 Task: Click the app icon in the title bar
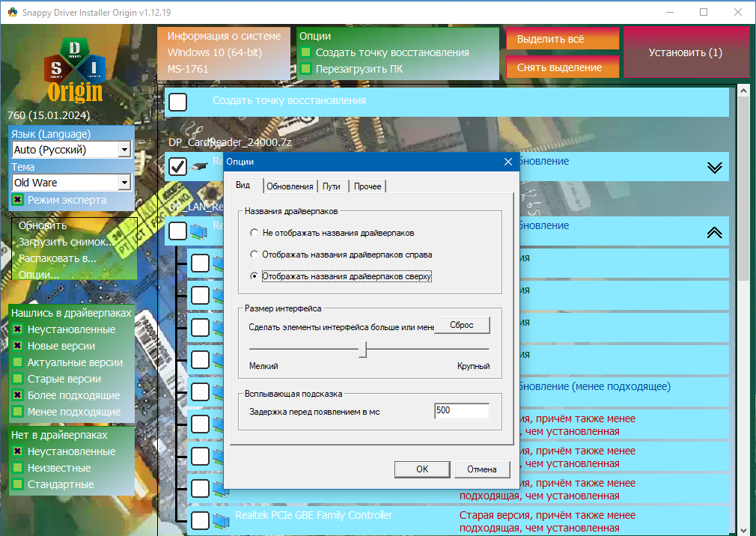13,12
